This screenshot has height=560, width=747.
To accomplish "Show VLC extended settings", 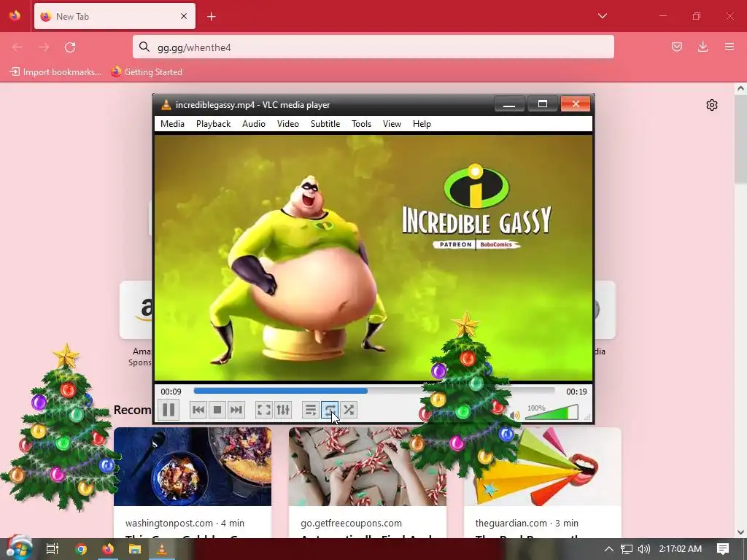I will pos(283,410).
